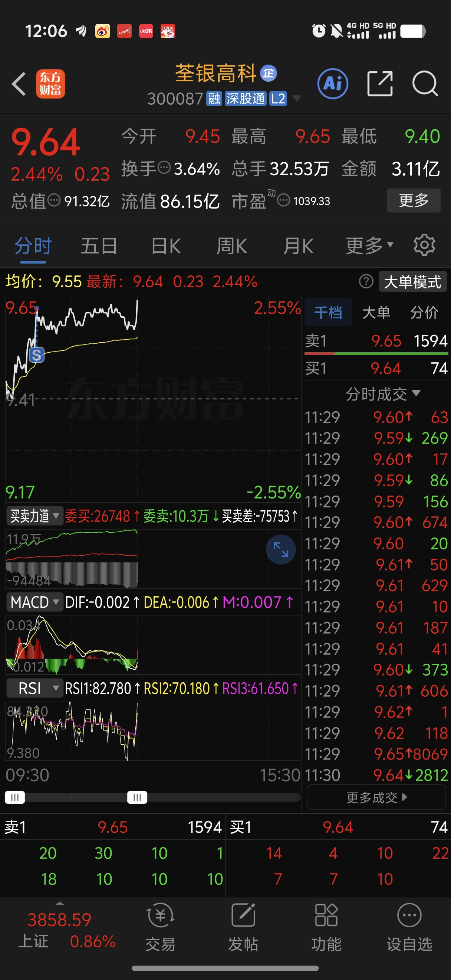Tap 买1 9.64 row in 千档
451x980 pixels.
(x=376, y=368)
